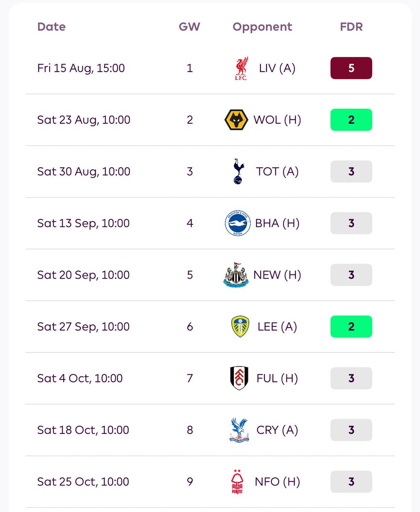Click the dark red FDR 5 badge
420x512 pixels.
pos(351,68)
